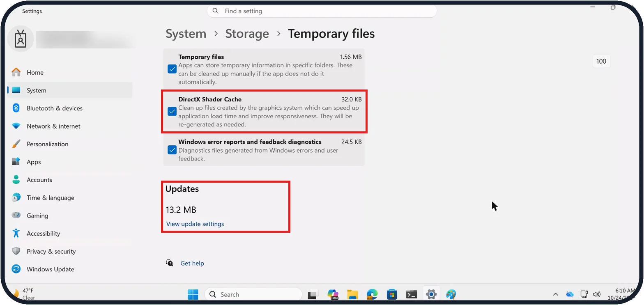Open the Apps settings category

click(70, 162)
